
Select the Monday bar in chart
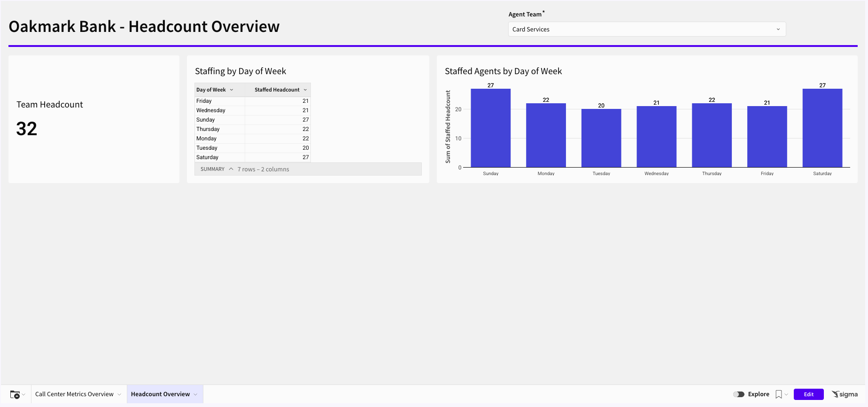(546, 135)
